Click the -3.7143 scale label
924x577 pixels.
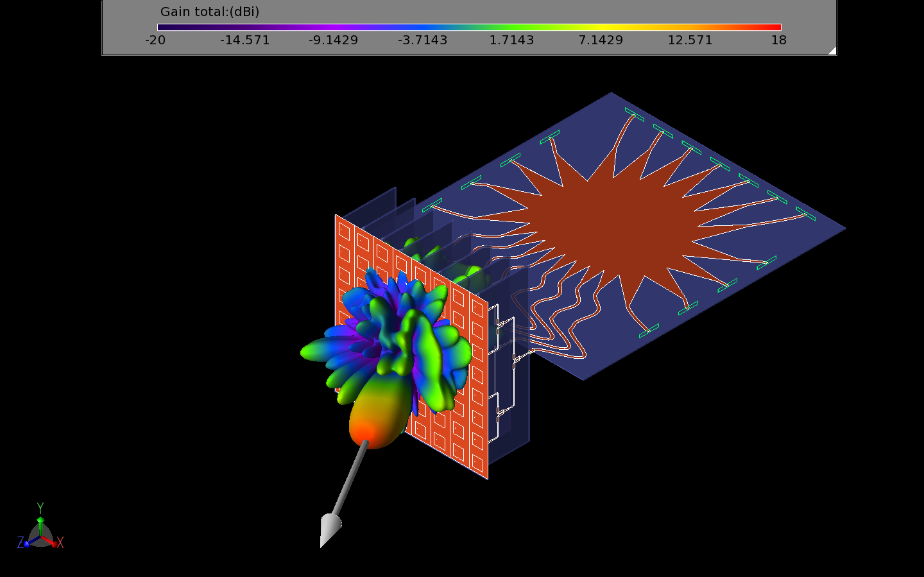(423, 40)
